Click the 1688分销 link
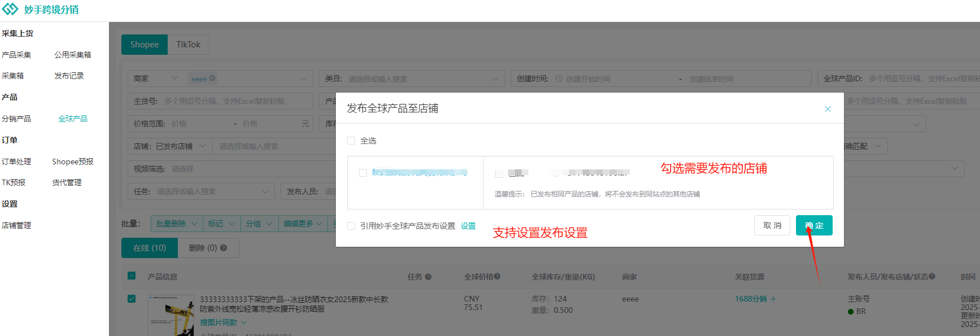980x336 pixels. [751, 299]
